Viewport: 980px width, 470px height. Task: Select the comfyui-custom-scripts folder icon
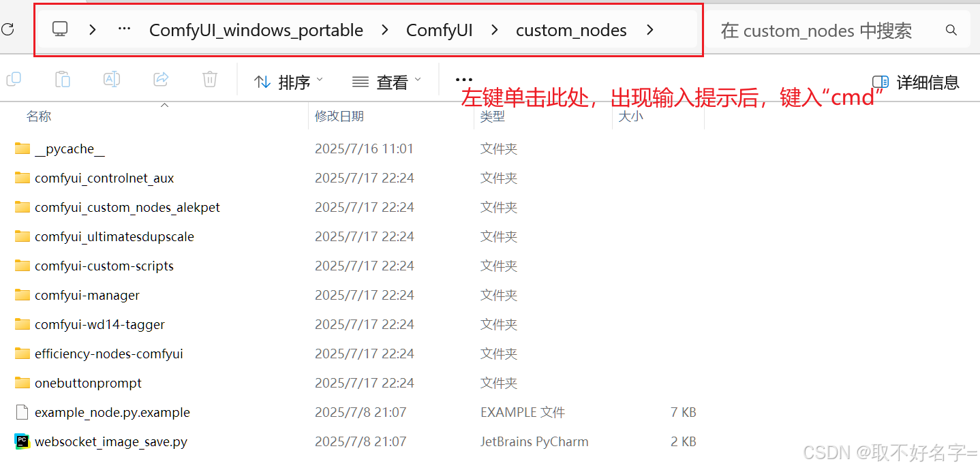22,266
